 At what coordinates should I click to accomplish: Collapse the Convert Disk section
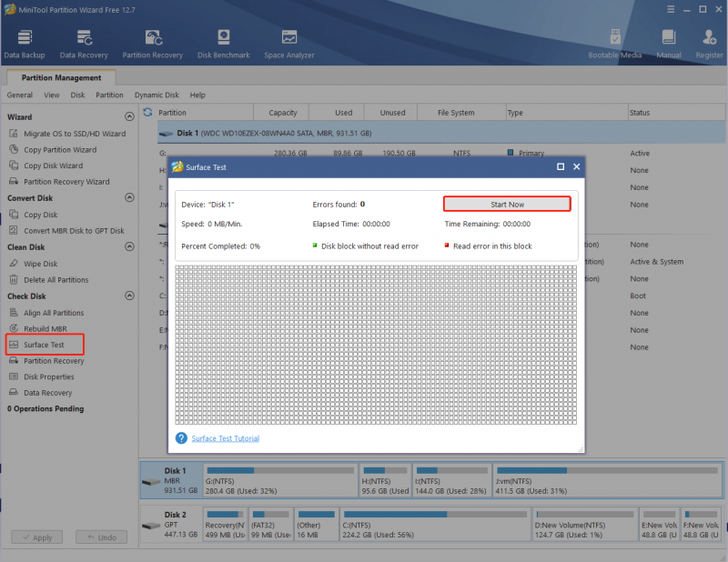[x=129, y=197]
